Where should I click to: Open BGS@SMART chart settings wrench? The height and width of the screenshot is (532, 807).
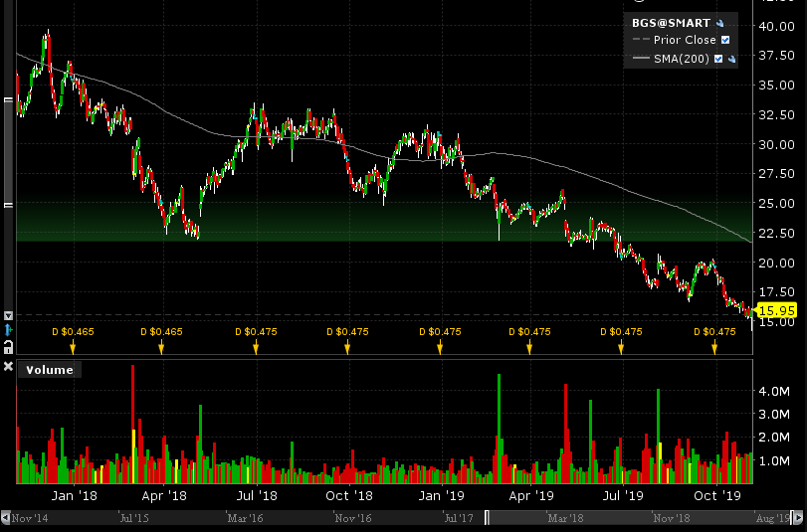click(718, 22)
